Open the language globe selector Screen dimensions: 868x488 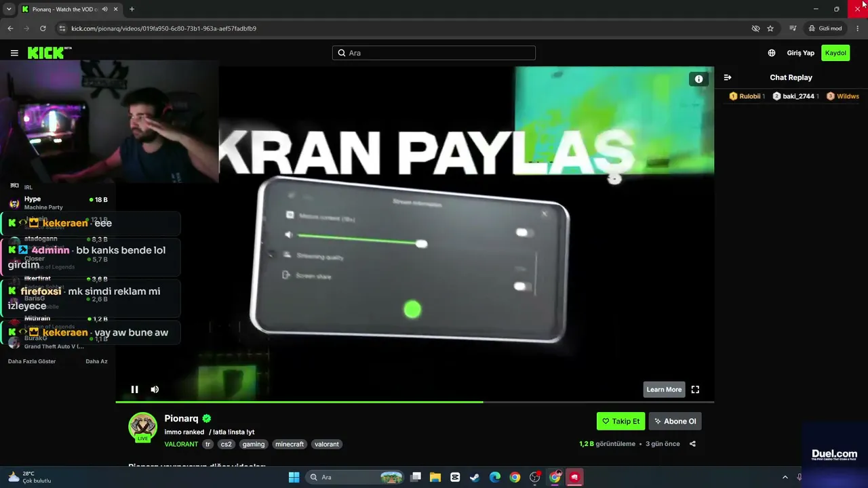coord(772,53)
